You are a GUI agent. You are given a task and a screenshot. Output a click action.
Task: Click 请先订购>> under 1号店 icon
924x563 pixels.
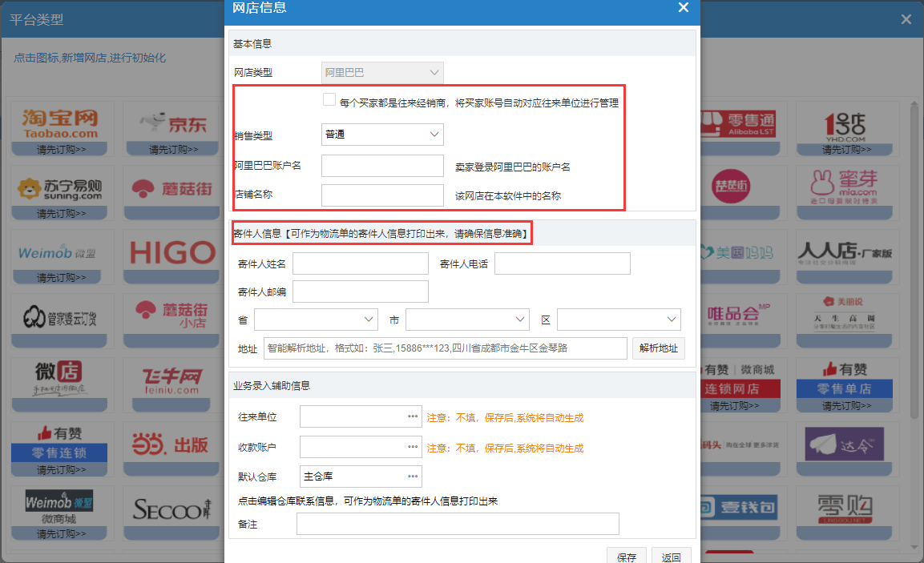[846, 150]
